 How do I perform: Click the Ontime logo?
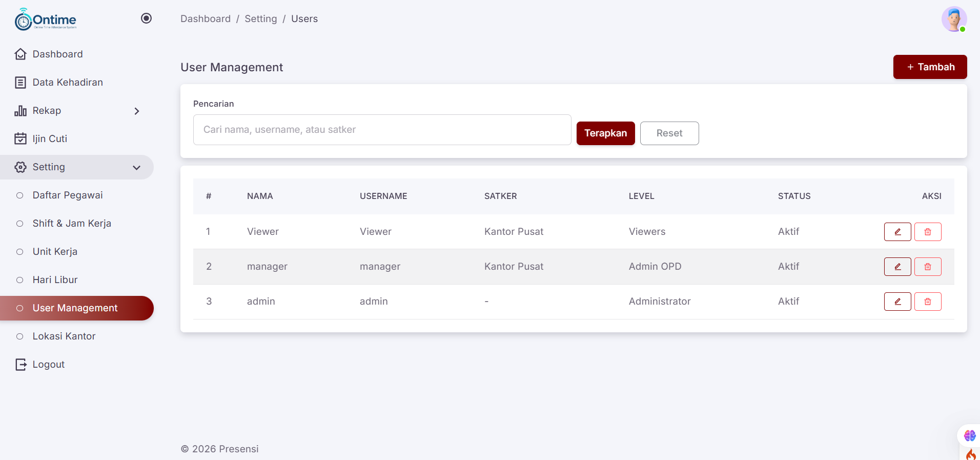[46, 19]
